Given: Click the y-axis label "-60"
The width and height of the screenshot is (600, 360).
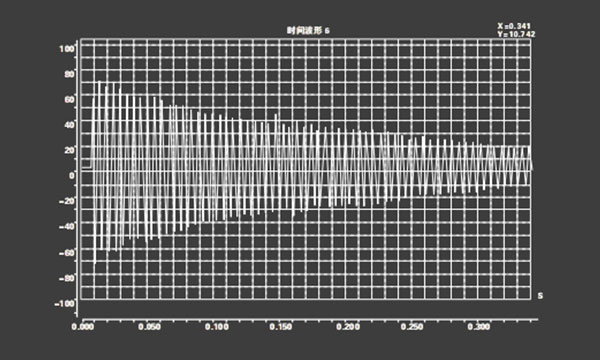Looking at the screenshot, I should click(67, 252).
